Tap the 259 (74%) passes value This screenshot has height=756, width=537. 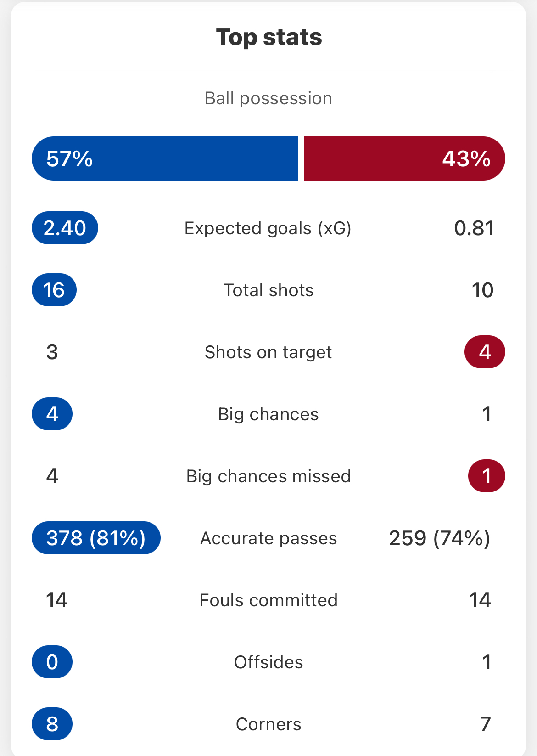tap(440, 538)
